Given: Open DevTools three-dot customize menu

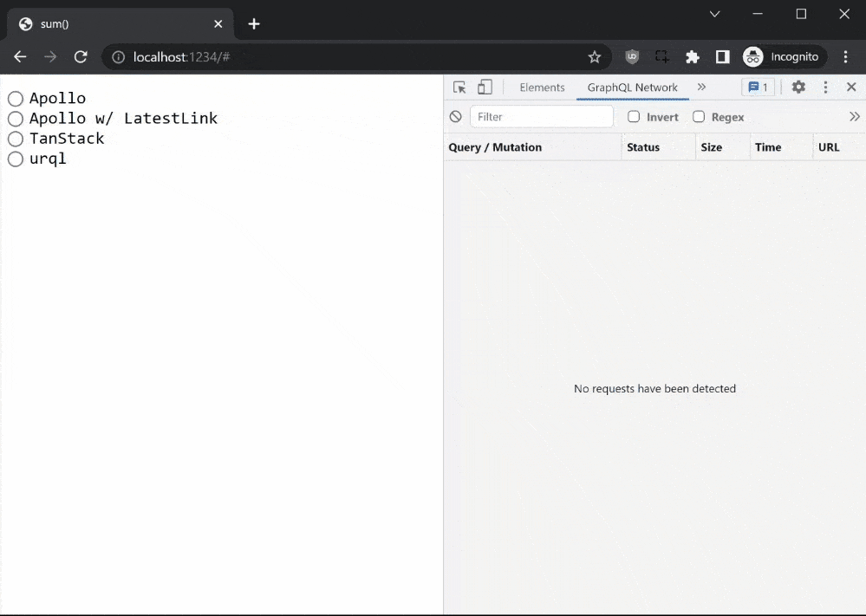Looking at the screenshot, I should (825, 88).
